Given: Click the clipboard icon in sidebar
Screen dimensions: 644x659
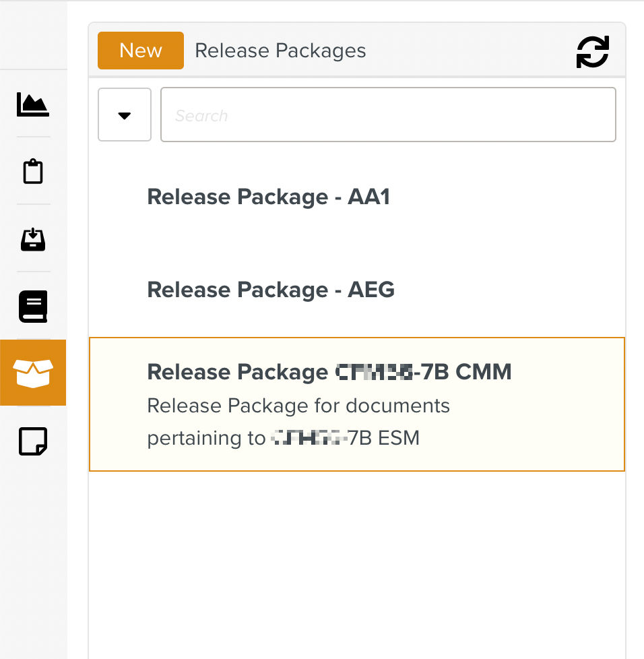Looking at the screenshot, I should pyautogui.click(x=33, y=172).
